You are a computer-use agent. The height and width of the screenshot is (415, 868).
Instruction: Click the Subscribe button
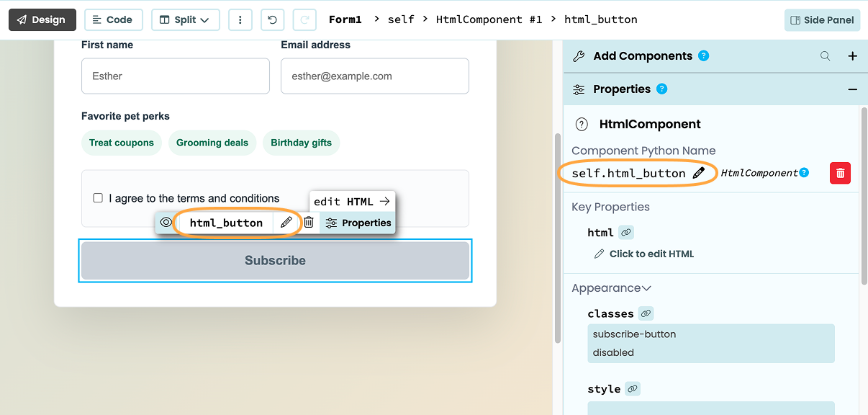coord(275,261)
